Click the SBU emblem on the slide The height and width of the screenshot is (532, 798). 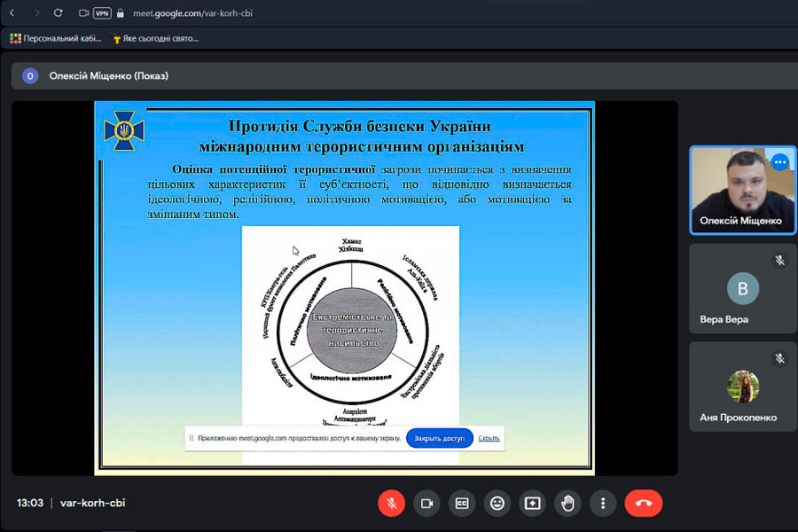pyautogui.click(x=123, y=131)
